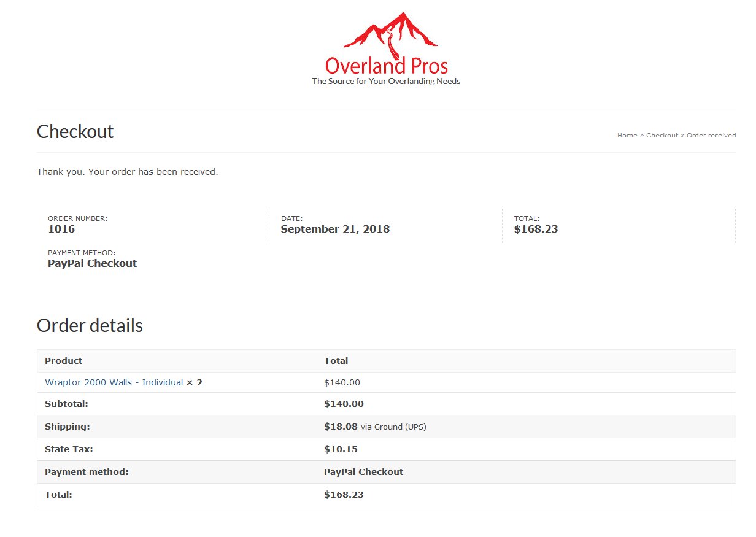Click PayPal Checkout under PAYMENT METHOD label
Screen dimensions: 756x537
coord(92,264)
